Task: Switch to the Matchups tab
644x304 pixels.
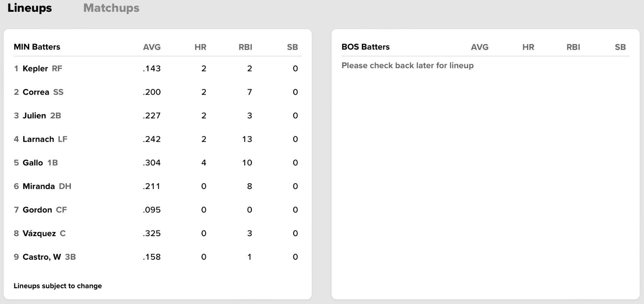Action: (111, 8)
